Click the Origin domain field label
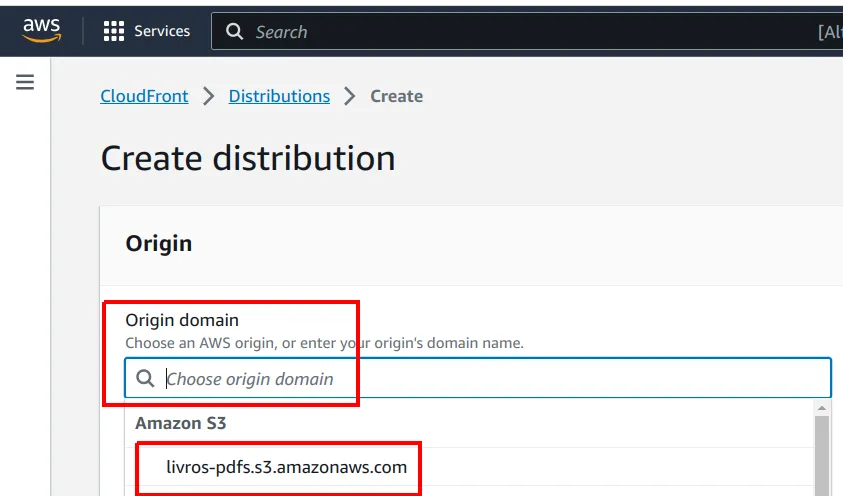The height and width of the screenshot is (496, 843). (182, 320)
